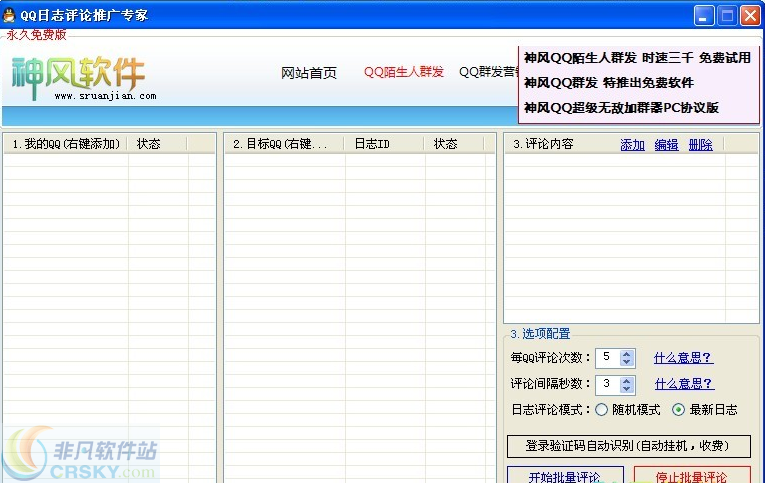
Task: Click the 神风软件 logo
Action: pos(83,78)
